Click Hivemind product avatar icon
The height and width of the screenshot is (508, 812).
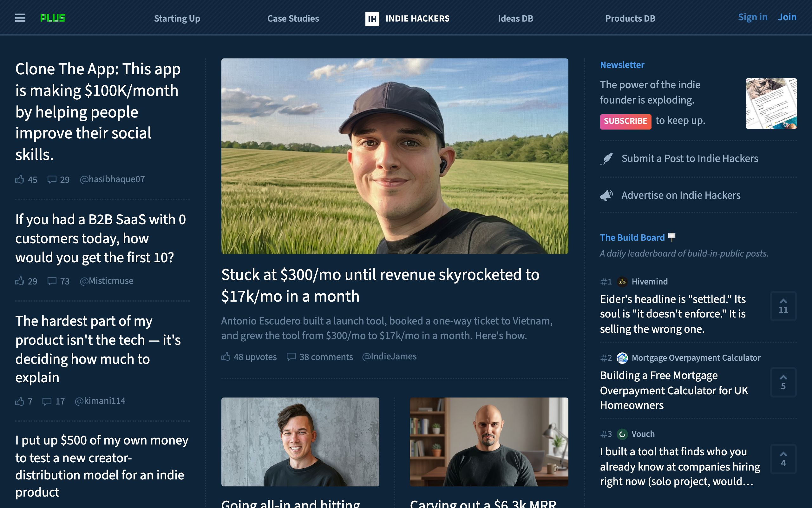(622, 282)
